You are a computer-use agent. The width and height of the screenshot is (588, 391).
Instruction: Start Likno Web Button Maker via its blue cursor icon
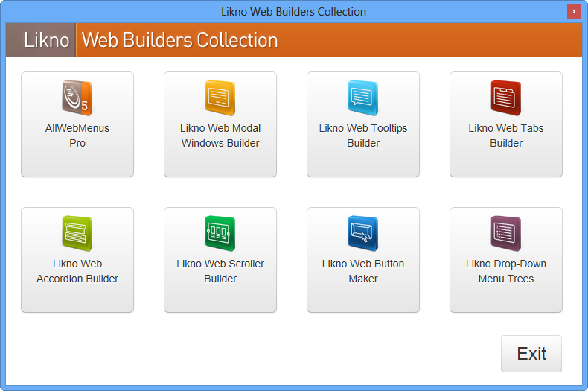363,233
